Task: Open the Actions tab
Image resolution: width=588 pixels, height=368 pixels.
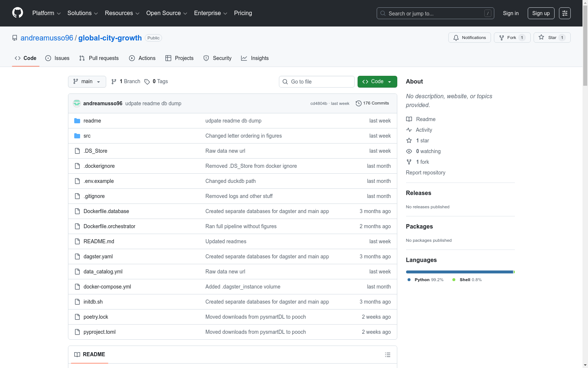Action: 142,58
